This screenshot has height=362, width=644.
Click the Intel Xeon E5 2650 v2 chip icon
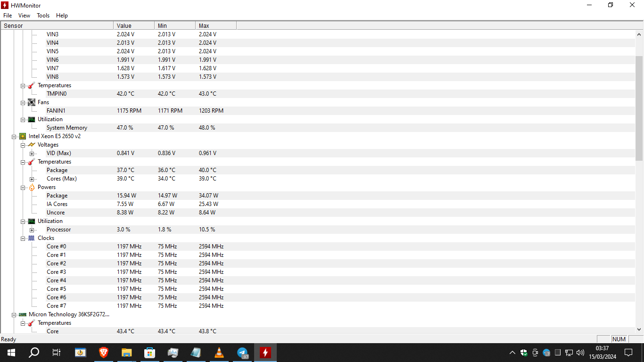pyautogui.click(x=23, y=136)
